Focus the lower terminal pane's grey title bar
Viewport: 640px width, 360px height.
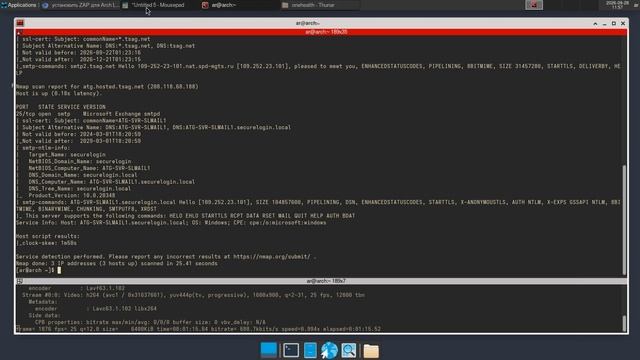pyautogui.click(x=326, y=281)
